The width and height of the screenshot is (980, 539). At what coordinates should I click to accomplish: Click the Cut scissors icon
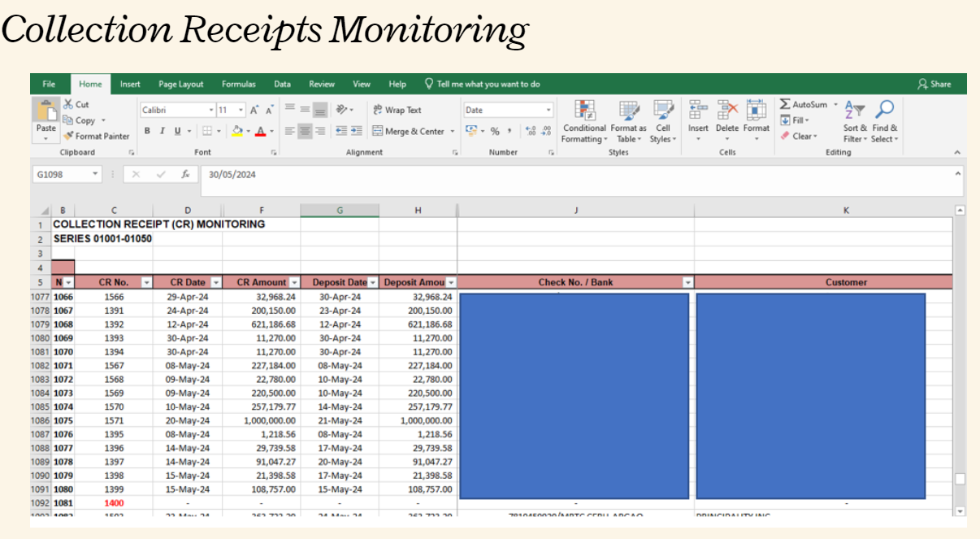pos(69,104)
